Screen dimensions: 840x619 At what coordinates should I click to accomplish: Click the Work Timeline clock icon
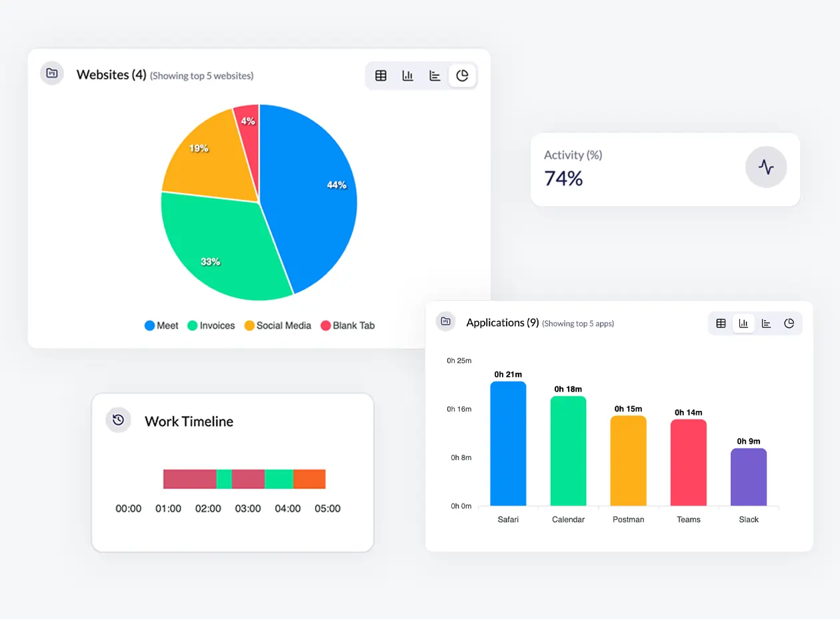118,420
